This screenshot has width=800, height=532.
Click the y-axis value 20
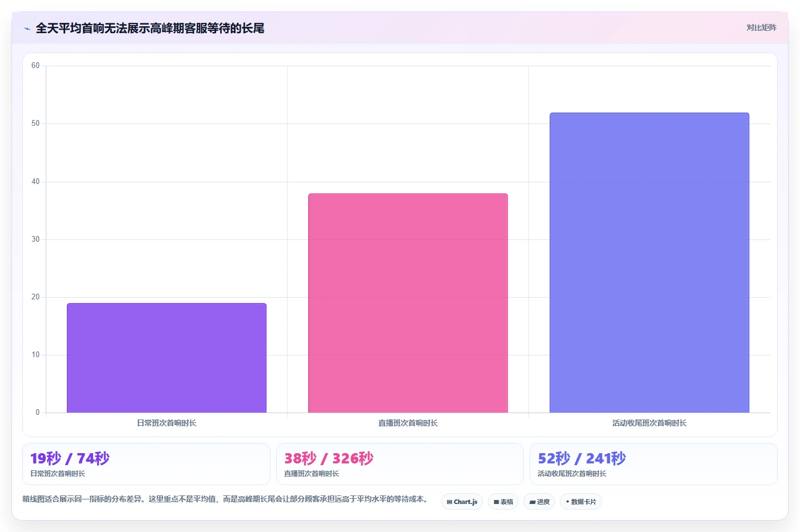35,297
